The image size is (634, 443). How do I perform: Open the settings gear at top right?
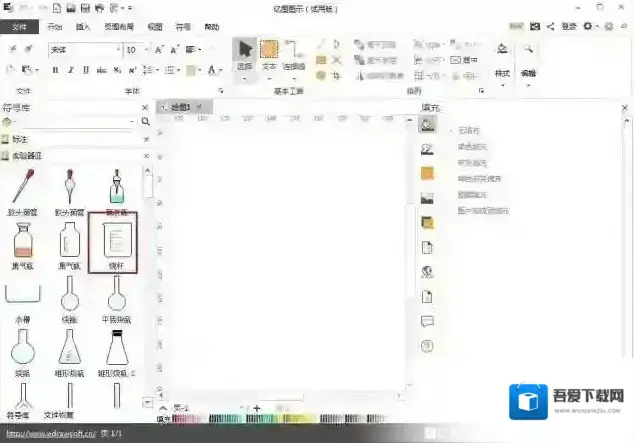(x=588, y=26)
